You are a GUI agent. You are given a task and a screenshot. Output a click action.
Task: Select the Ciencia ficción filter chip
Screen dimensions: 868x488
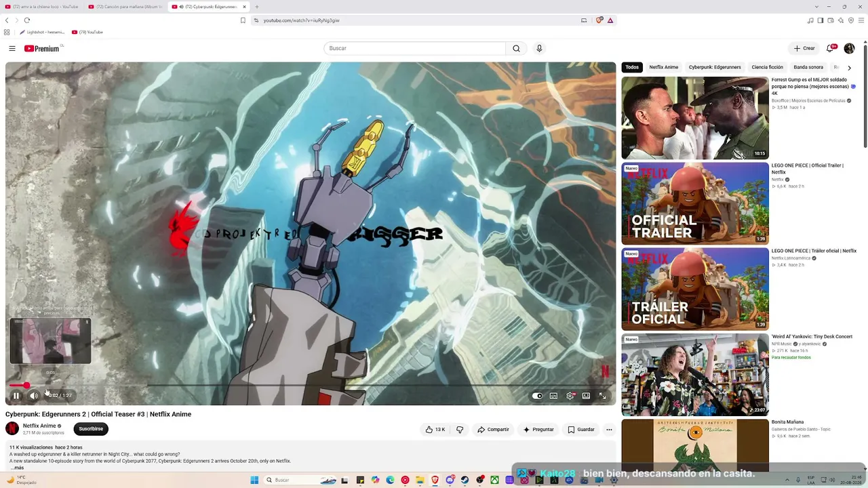tap(768, 67)
